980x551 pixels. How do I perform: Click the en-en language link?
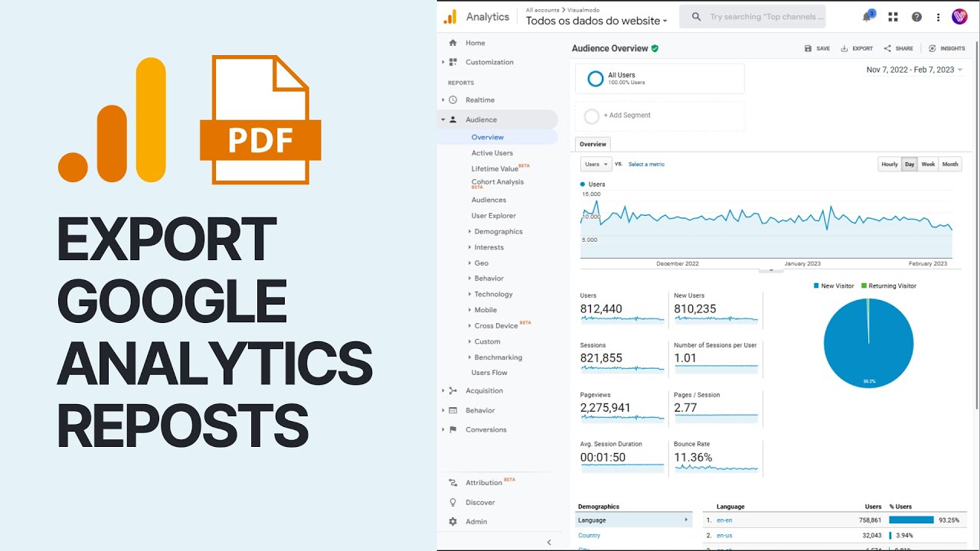(724, 520)
